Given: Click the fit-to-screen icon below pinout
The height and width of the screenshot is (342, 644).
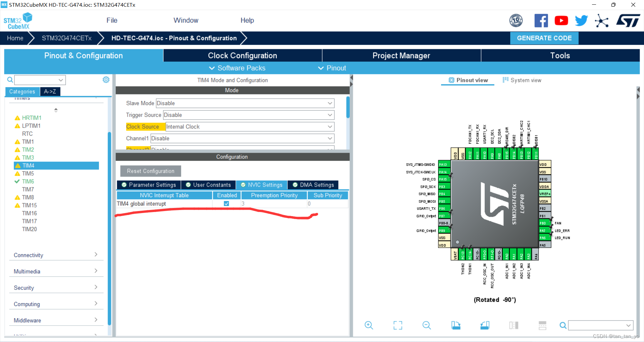Looking at the screenshot, I should (398, 325).
